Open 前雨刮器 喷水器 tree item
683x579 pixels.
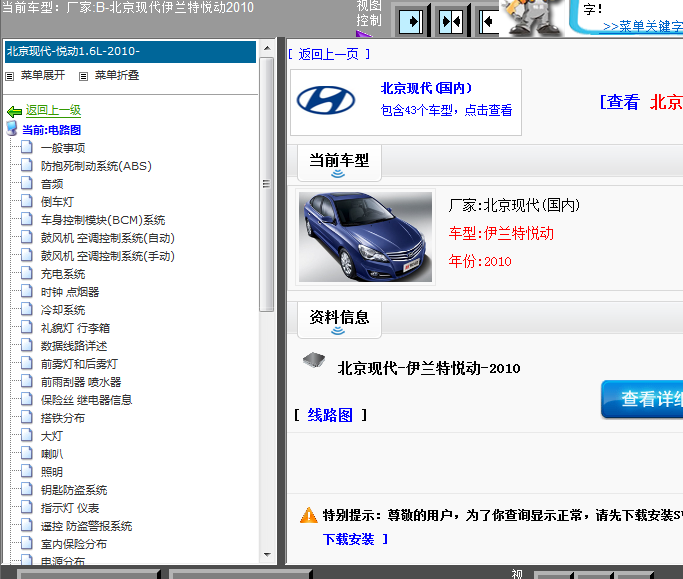pyautogui.click(x=81, y=382)
